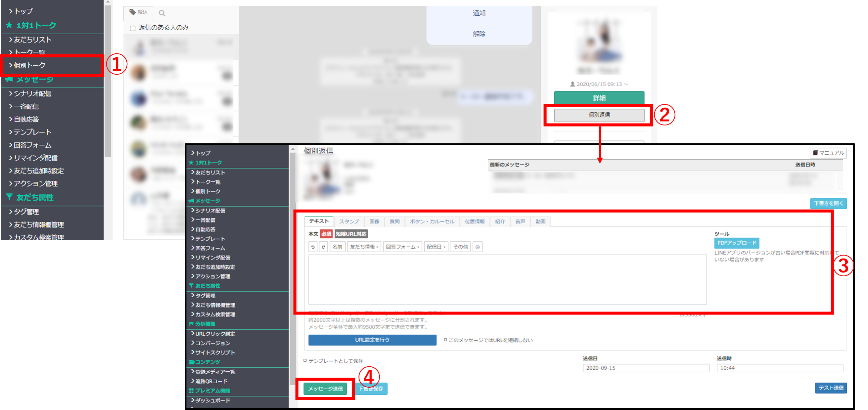The height and width of the screenshot is (410, 868).
Task: Click the スタンプ tab in message editor
Action: click(349, 221)
